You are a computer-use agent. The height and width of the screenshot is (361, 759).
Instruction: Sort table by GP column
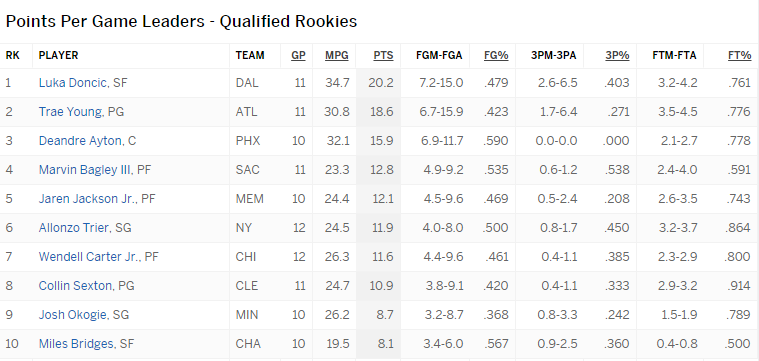[x=298, y=56]
